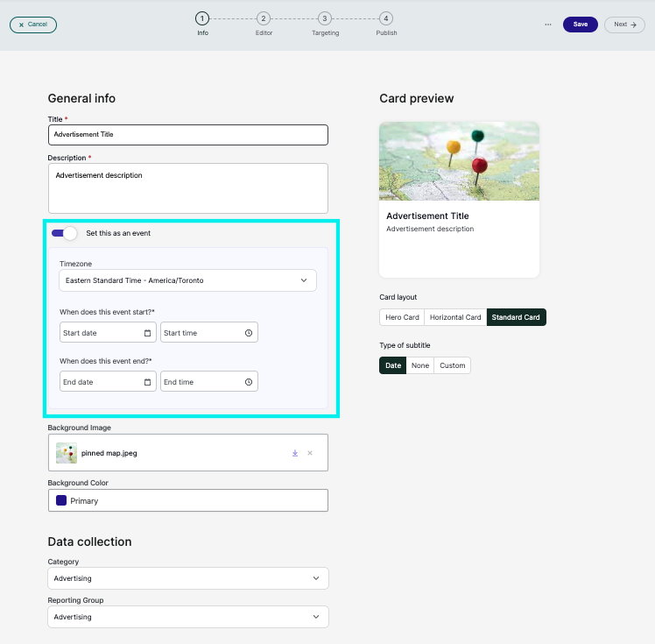Open the three-dot more options menu
The image size is (655, 644).
click(x=548, y=25)
